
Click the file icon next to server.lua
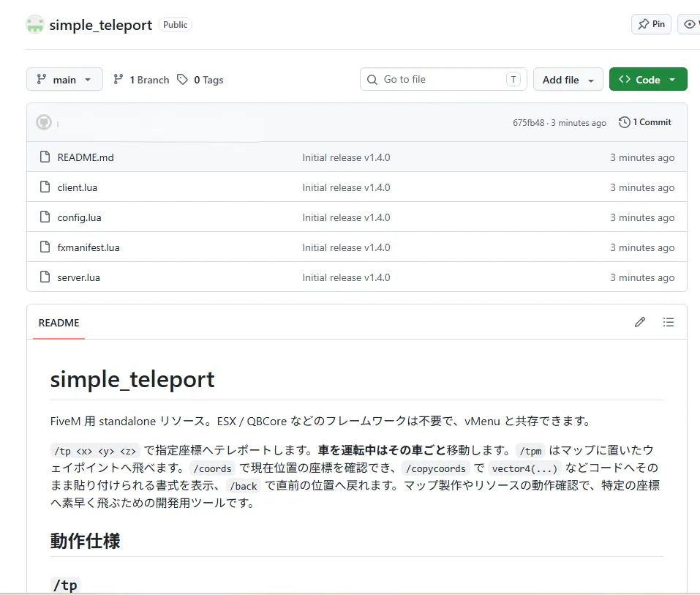(x=45, y=277)
